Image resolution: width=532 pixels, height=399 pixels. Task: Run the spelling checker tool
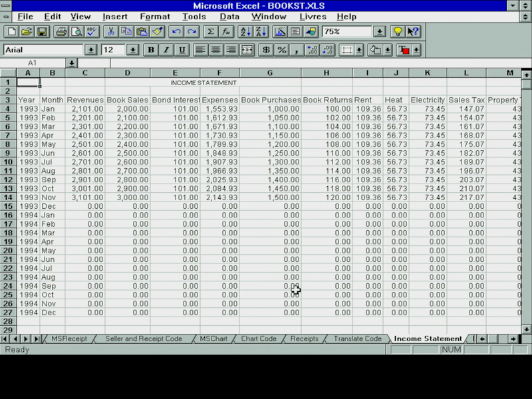point(92,31)
